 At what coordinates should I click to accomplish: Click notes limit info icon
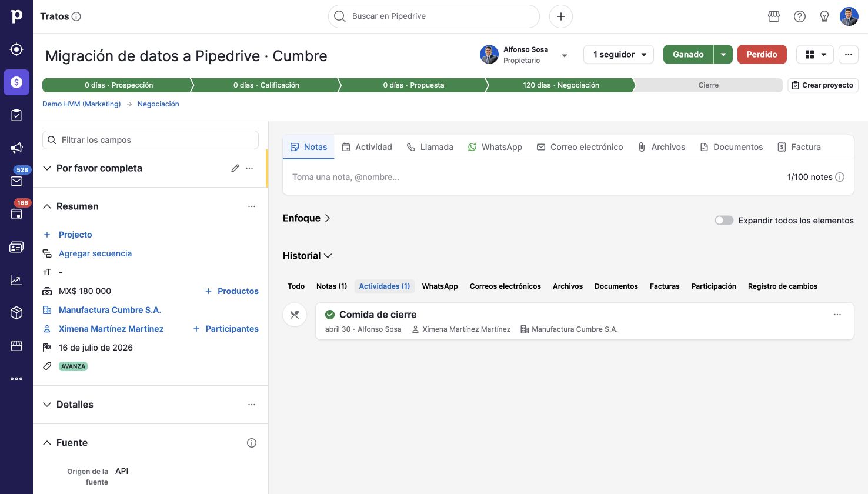coord(840,177)
